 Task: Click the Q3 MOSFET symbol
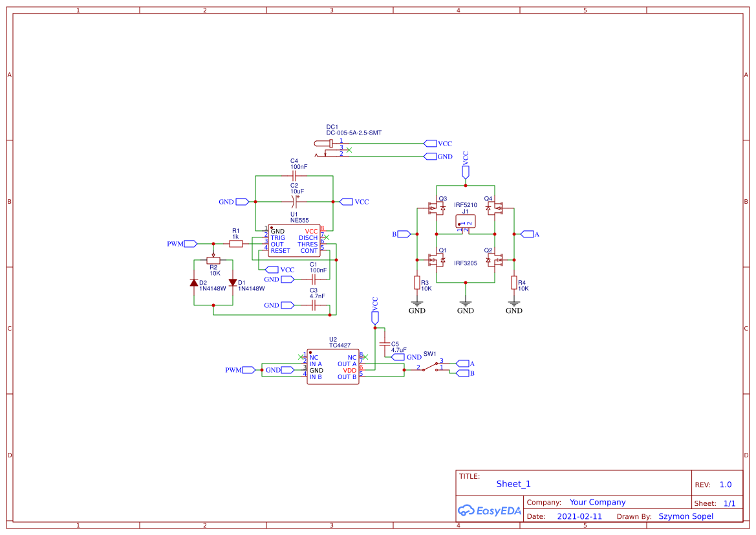pyautogui.click(x=437, y=208)
